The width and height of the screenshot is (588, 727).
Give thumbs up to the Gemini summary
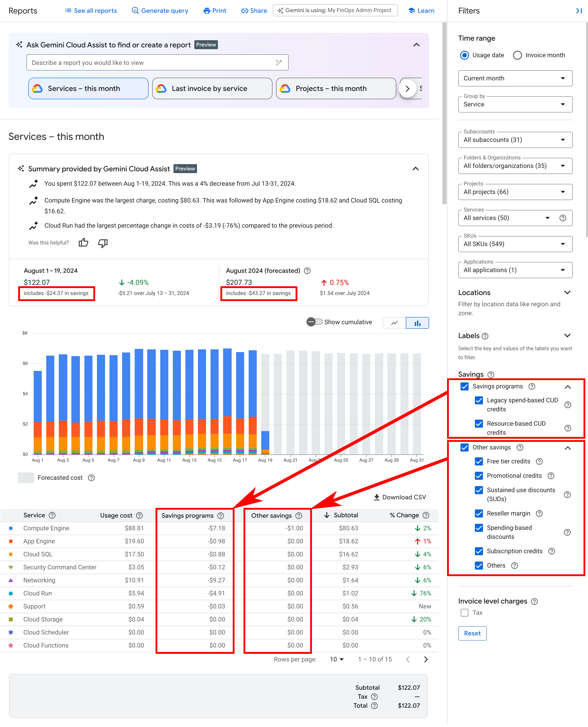(x=83, y=242)
